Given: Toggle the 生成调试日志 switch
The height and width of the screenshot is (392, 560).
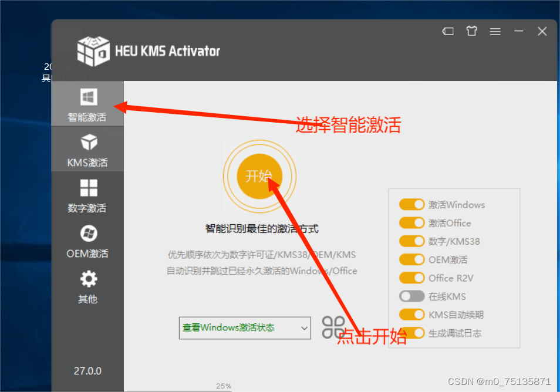Looking at the screenshot, I should (412, 333).
